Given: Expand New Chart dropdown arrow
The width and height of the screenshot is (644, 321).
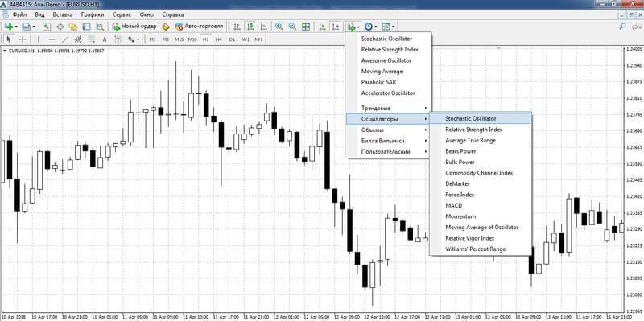Looking at the screenshot, I should click(x=15, y=27).
